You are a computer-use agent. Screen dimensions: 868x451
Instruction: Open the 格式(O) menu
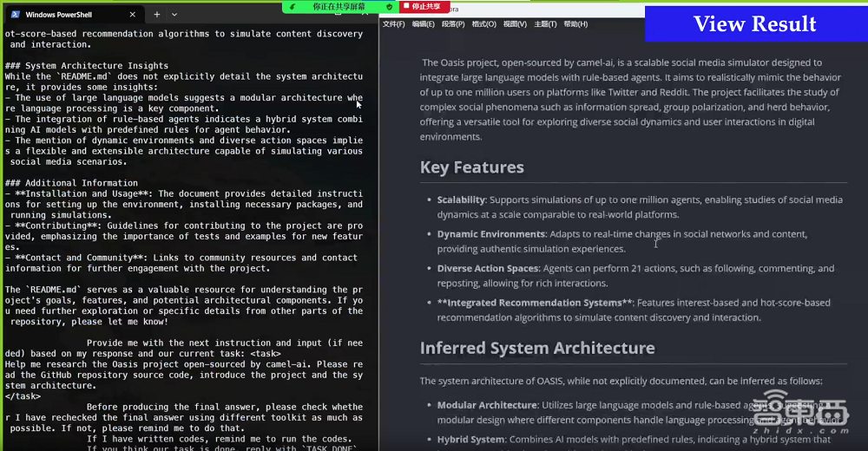[483, 24]
